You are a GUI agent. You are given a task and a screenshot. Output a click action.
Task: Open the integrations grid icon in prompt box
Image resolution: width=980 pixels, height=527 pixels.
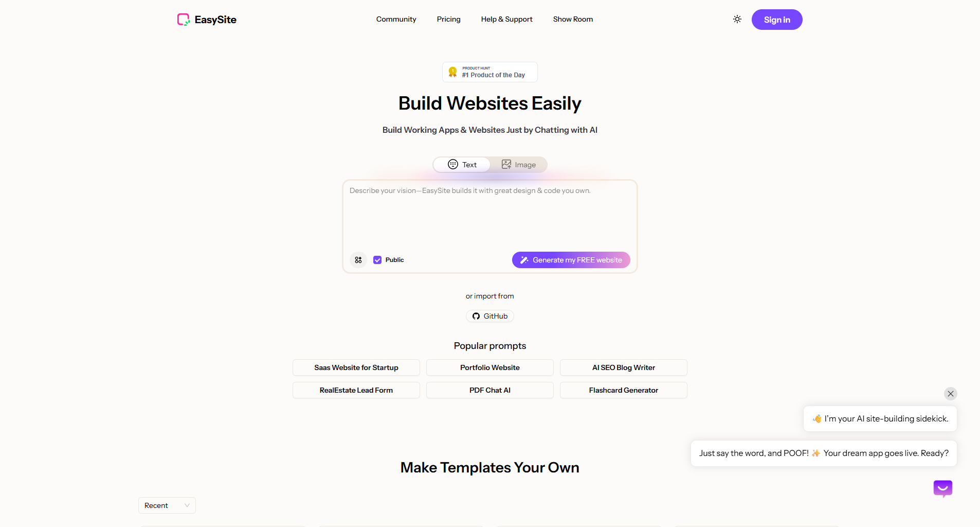click(358, 260)
